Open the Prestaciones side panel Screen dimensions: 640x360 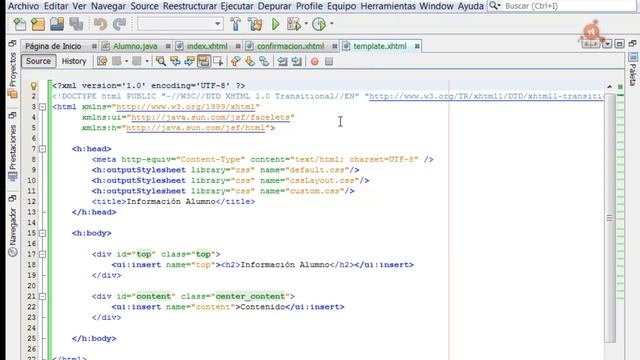coord(13,152)
